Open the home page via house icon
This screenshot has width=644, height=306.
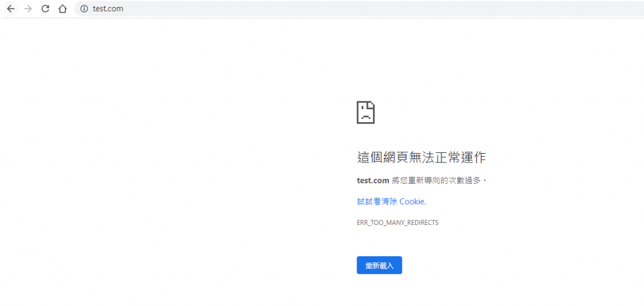(x=62, y=9)
